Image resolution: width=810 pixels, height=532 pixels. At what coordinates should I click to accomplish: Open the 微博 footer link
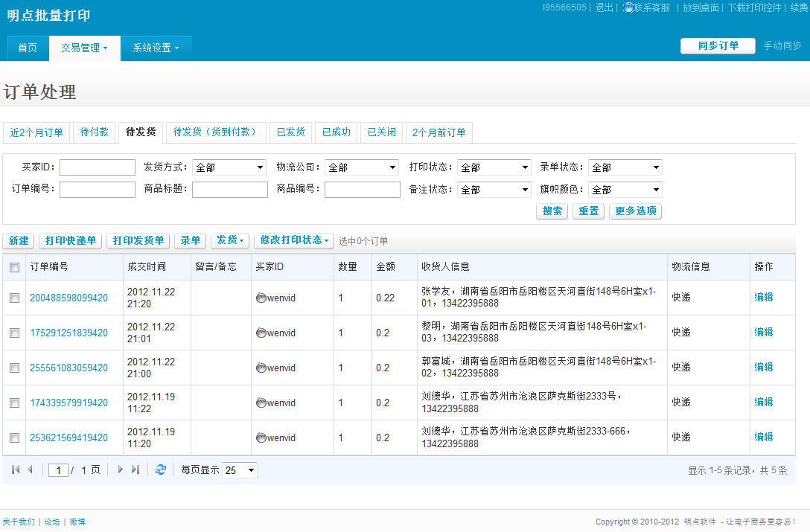[77, 522]
